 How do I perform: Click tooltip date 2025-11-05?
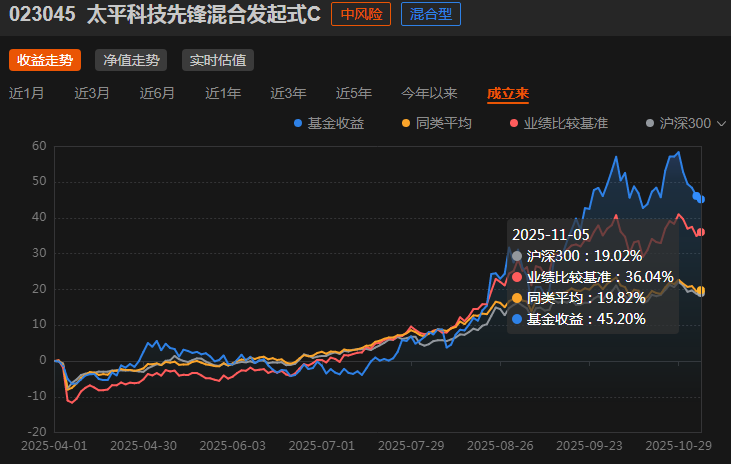[551, 235]
